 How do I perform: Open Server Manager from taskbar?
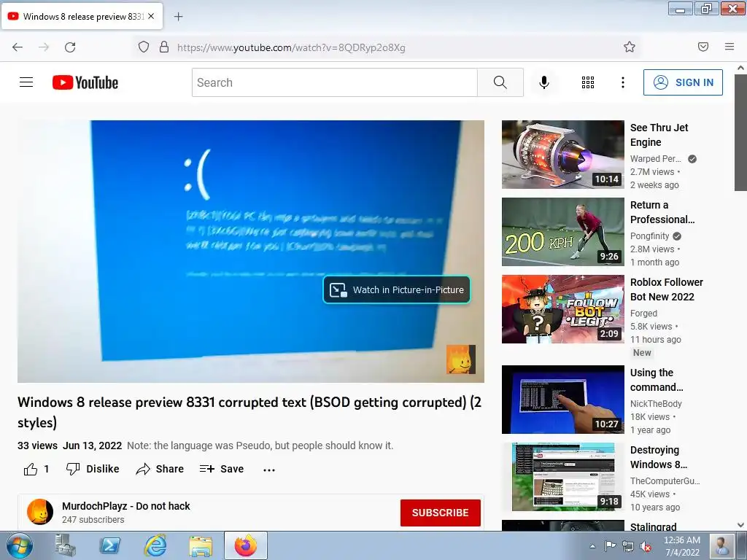[65, 545]
